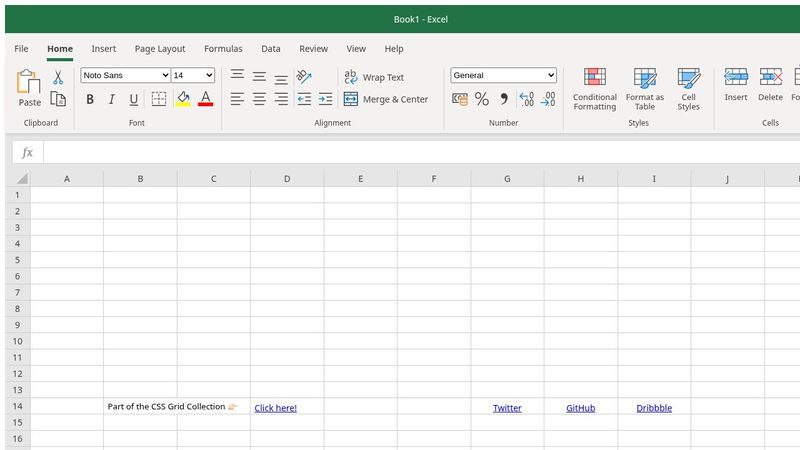
Task: Click the Cut scissors icon
Action: pos(58,77)
